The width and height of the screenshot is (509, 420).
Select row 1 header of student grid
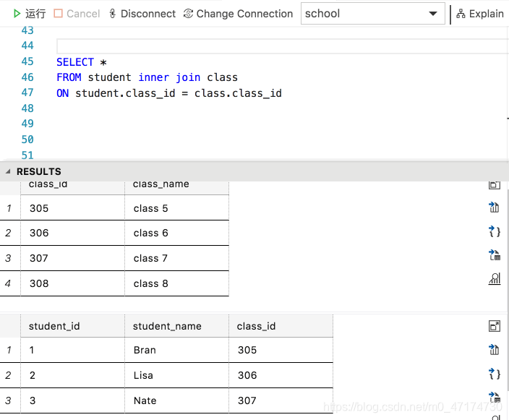[10, 350]
